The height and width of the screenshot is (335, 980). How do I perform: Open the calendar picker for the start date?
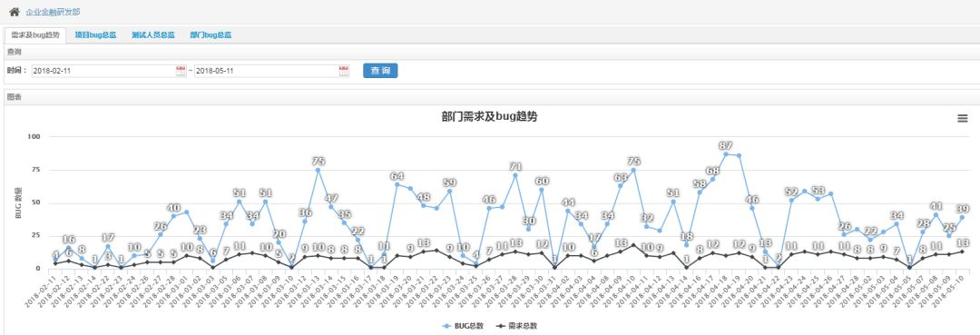click(x=181, y=71)
